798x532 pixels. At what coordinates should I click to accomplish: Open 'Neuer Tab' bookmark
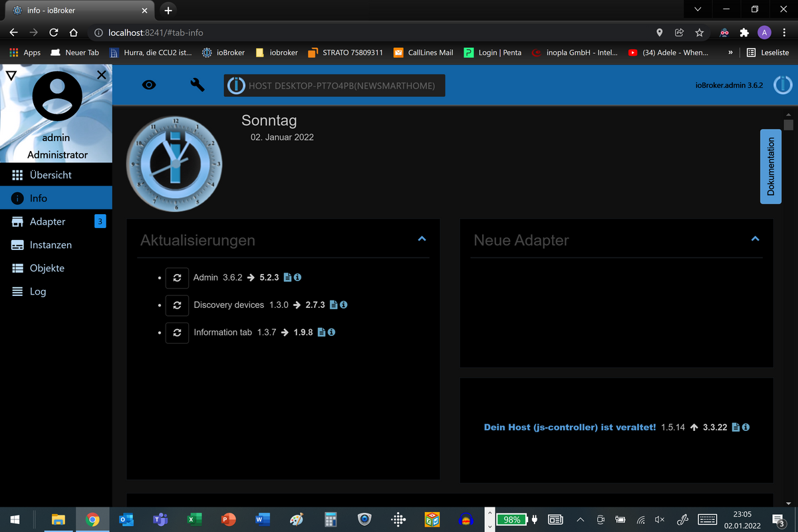74,52
